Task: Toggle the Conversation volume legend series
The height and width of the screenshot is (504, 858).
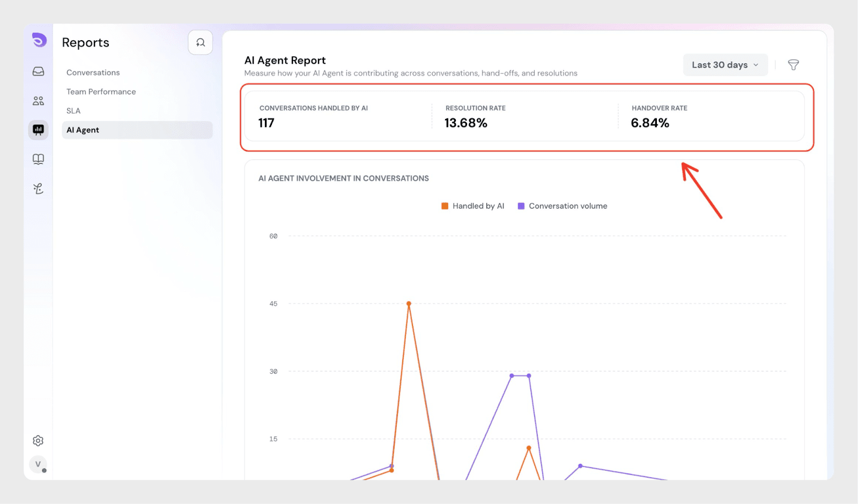Action: coord(563,206)
